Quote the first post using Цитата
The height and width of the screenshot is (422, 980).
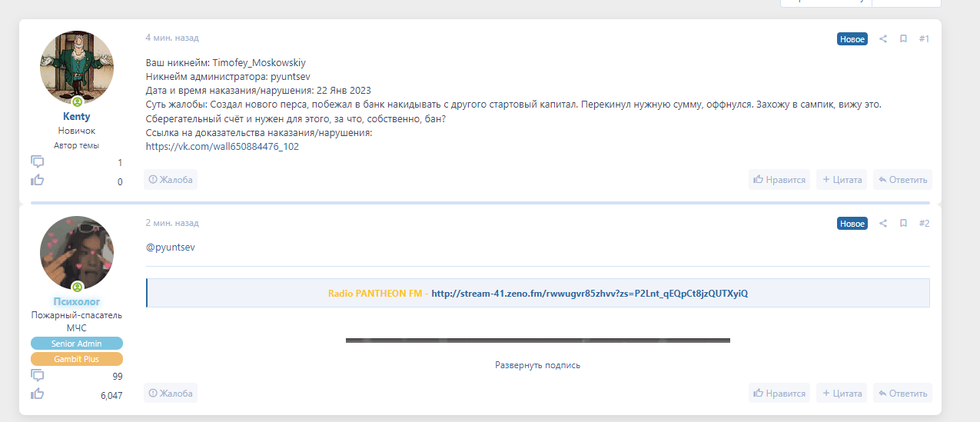[842, 180]
